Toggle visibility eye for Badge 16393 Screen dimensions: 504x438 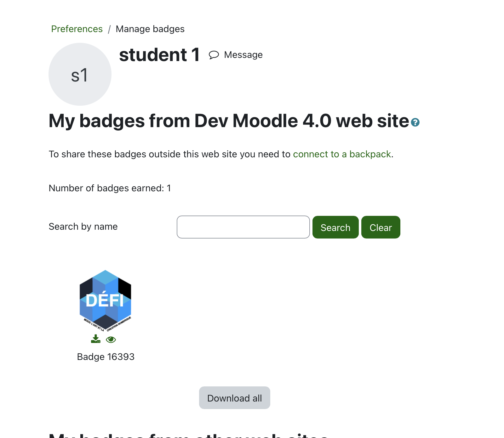[x=111, y=340]
